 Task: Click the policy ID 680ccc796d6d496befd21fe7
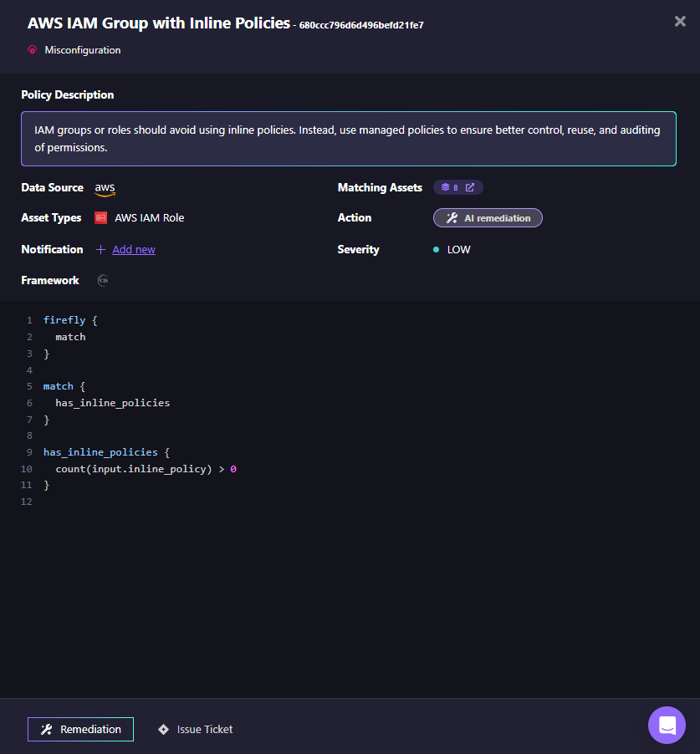pyautogui.click(x=361, y=25)
